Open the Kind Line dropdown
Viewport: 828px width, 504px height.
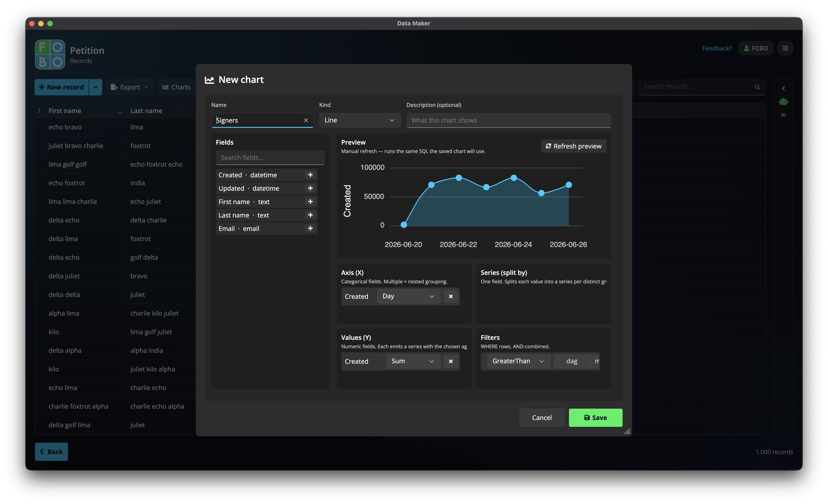359,120
